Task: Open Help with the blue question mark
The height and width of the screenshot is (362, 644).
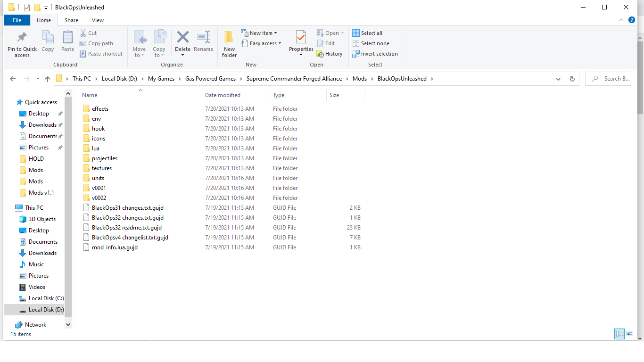Action: (x=632, y=20)
